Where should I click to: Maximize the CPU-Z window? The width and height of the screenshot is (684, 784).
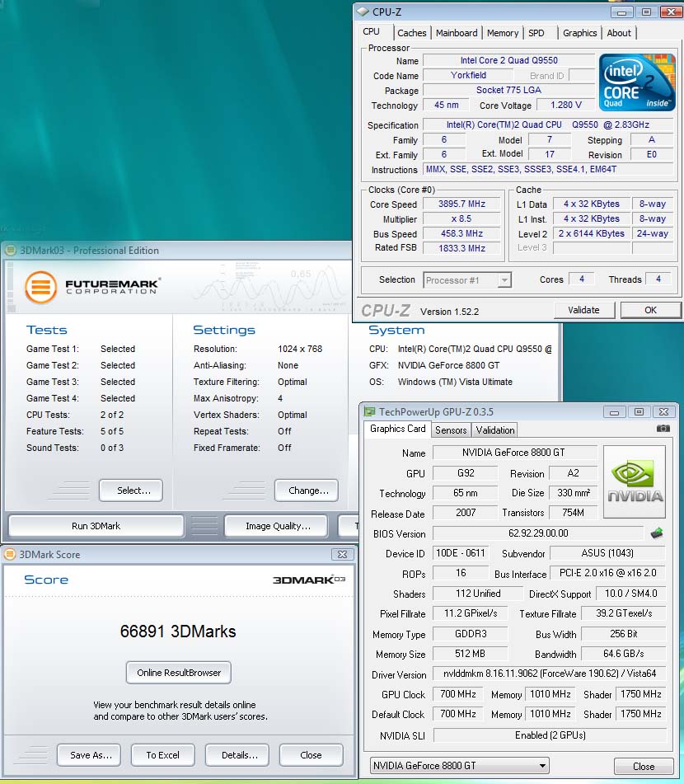click(646, 12)
